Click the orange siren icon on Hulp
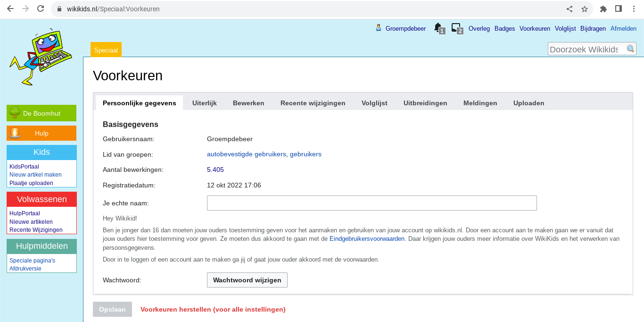 coord(15,133)
